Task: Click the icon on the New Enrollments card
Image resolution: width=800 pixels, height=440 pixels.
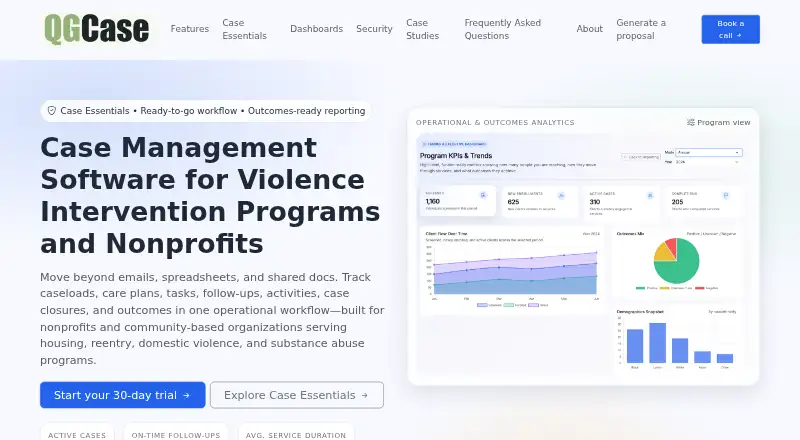Action: click(x=561, y=195)
